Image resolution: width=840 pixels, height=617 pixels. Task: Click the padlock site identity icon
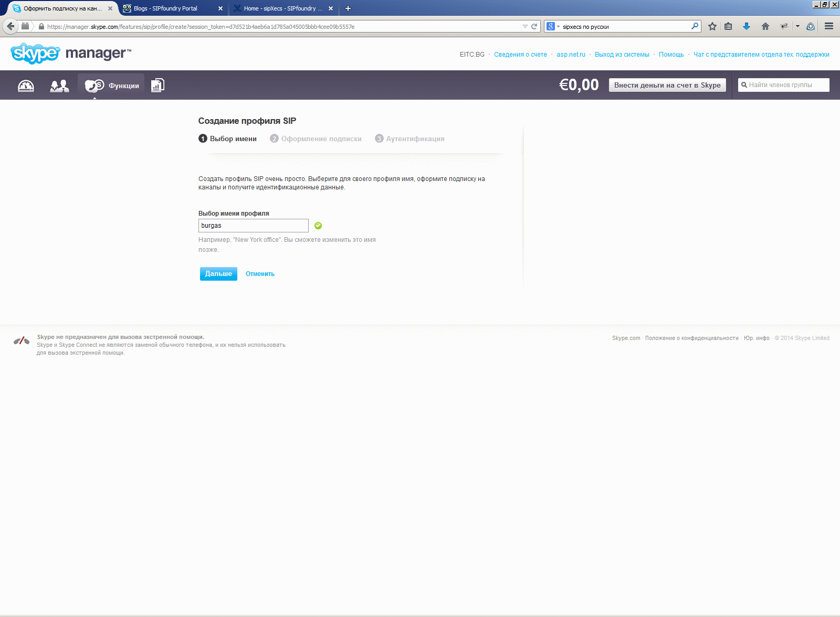(x=41, y=27)
